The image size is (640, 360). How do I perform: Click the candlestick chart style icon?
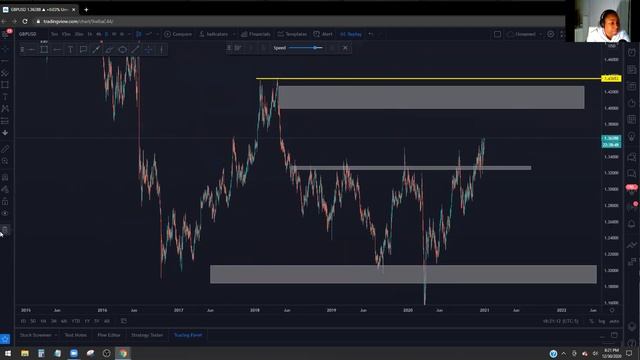[138, 34]
